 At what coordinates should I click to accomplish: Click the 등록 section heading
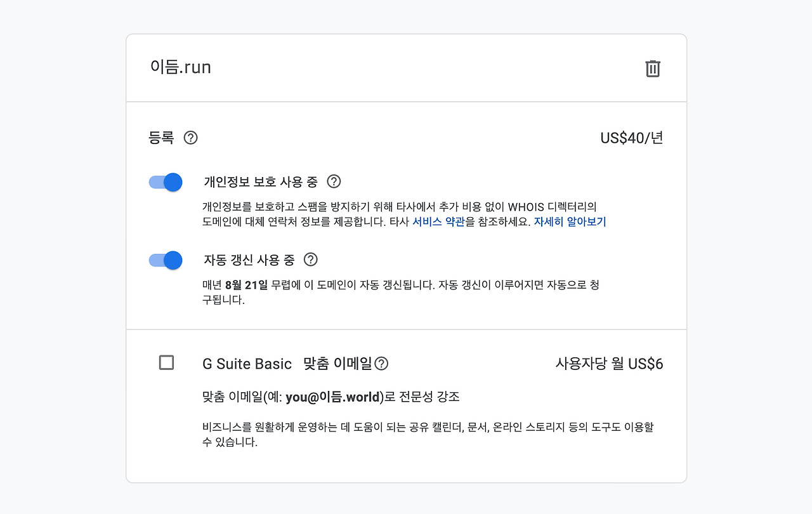(x=161, y=138)
